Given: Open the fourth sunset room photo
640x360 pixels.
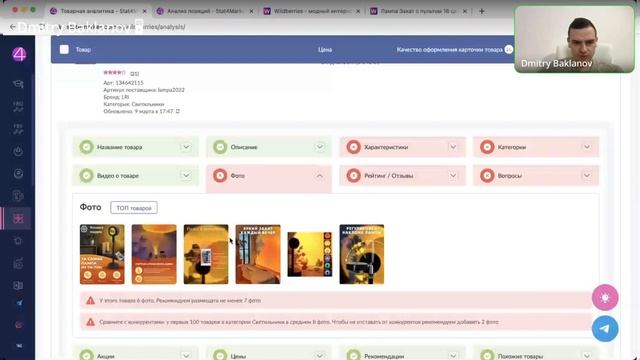Looking at the screenshot, I should (x=258, y=254).
